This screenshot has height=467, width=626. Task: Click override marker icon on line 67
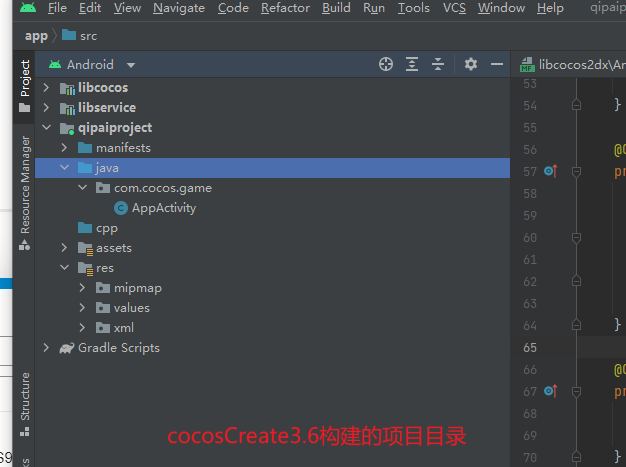551,391
